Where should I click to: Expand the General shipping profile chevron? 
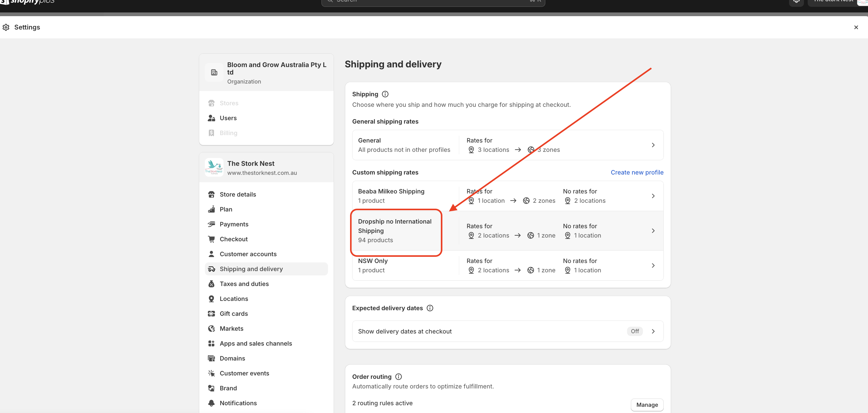653,145
